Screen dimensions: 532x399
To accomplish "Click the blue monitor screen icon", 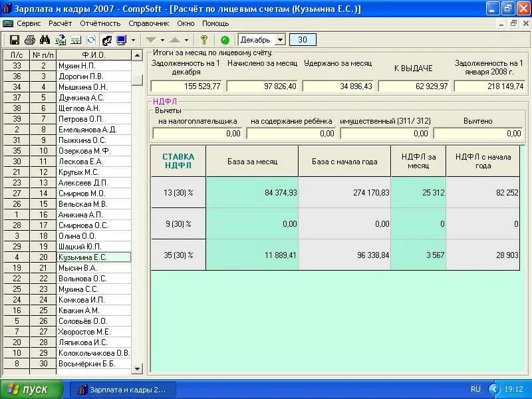I will 121,40.
